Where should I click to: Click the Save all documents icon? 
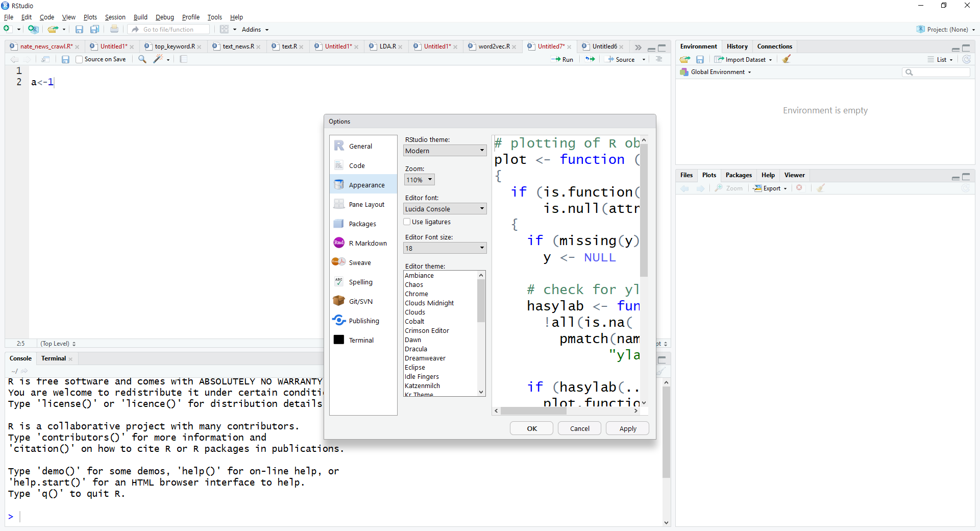pyautogui.click(x=94, y=29)
